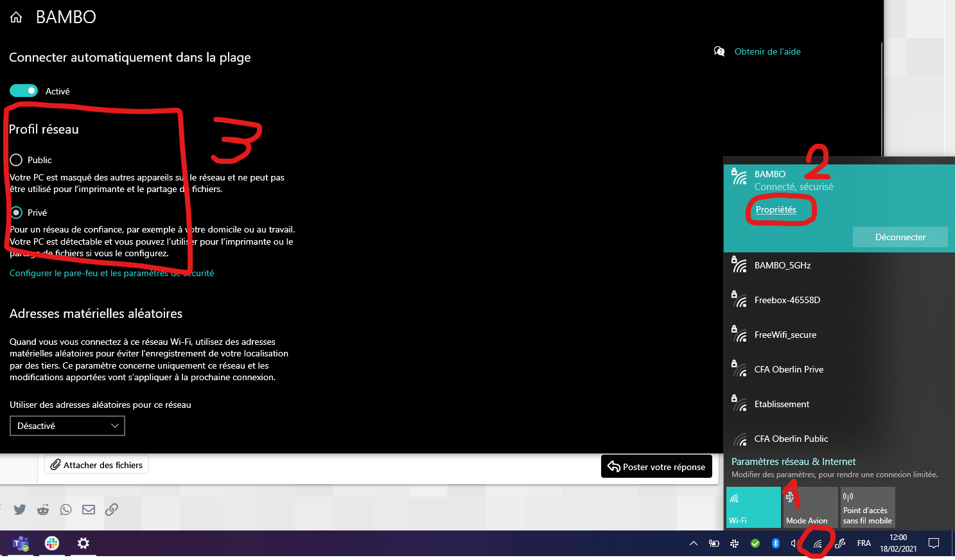Select the Freebox-46558D network

tap(839, 300)
